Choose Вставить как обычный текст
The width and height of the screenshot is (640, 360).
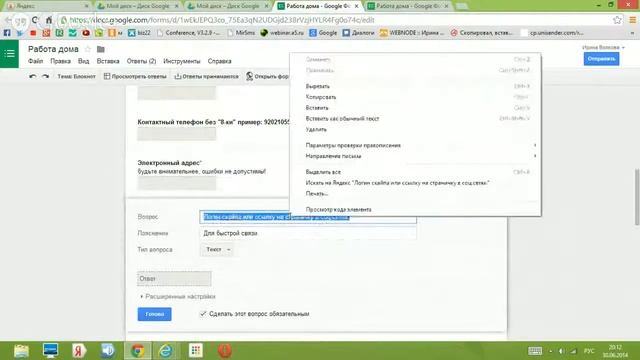416,118
